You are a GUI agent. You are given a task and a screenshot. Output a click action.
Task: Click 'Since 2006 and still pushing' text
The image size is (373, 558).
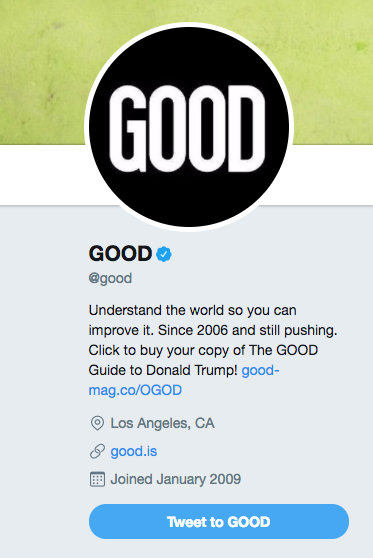tap(247, 330)
